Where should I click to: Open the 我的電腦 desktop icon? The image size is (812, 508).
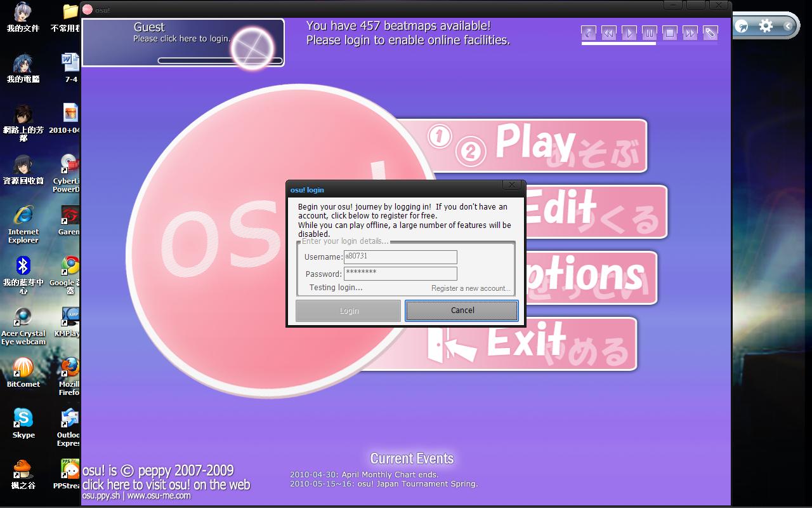tap(23, 68)
